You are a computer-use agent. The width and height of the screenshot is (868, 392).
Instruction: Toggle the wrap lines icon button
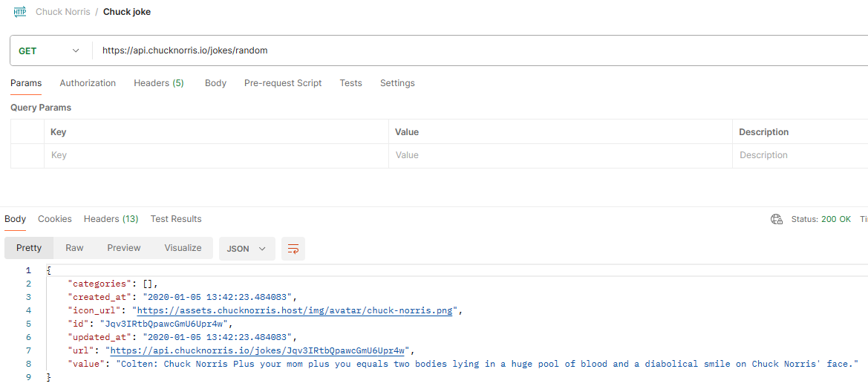(293, 248)
